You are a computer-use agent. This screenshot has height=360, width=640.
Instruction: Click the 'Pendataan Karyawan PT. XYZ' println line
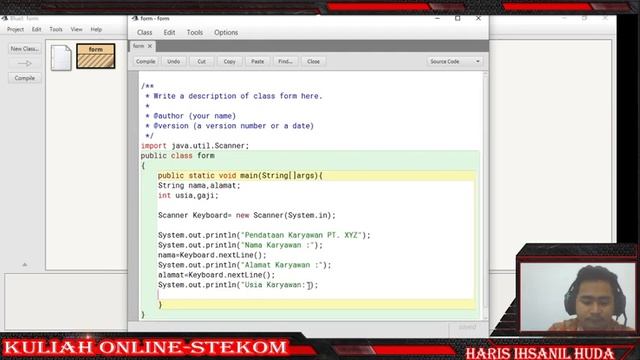click(264, 235)
